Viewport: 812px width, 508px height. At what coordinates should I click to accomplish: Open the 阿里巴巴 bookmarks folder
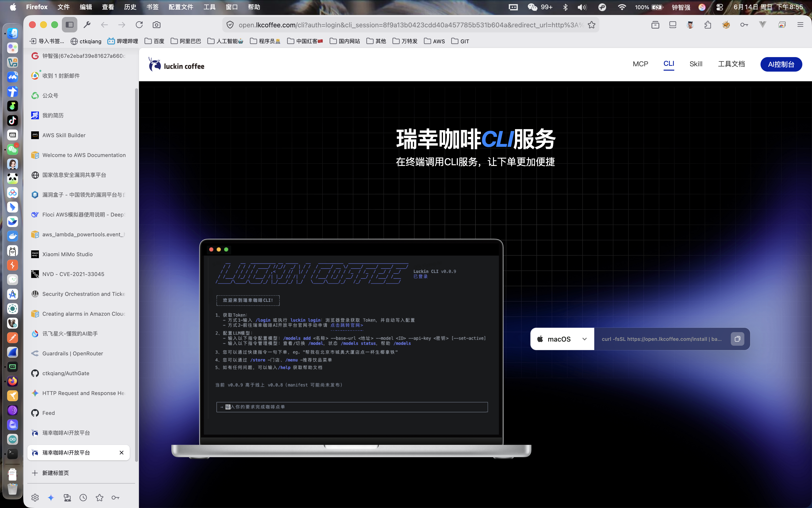click(186, 41)
